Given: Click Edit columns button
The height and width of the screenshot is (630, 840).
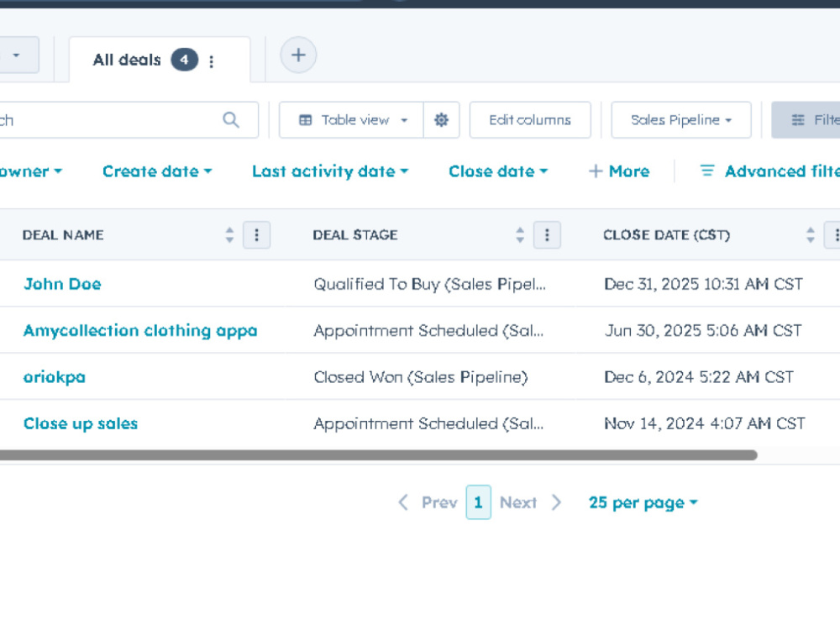Looking at the screenshot, I should pyautogui.click(x=530, y=120).
